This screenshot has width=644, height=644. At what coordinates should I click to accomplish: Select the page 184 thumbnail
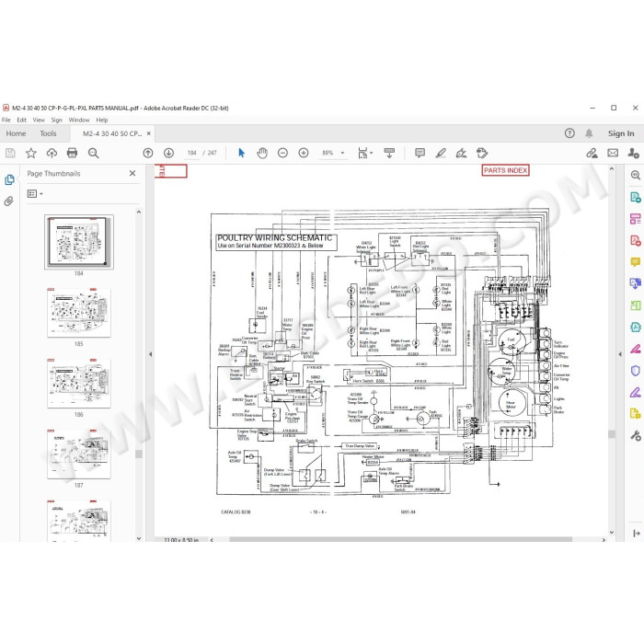(79, 242)
